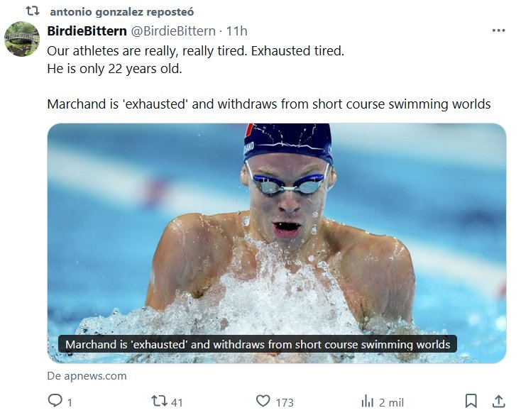Follow the "De apnews.com" source link

click(x=87, y=376)
